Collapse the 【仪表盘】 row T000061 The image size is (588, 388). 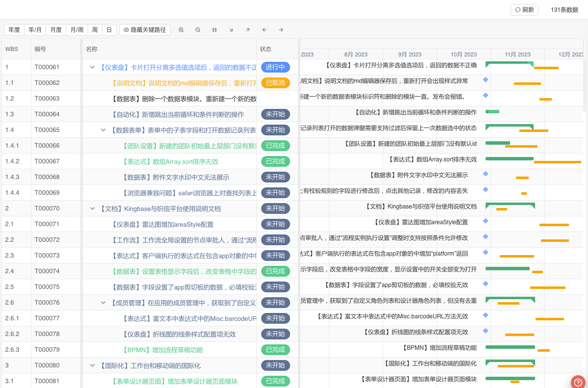pos(92,67)
